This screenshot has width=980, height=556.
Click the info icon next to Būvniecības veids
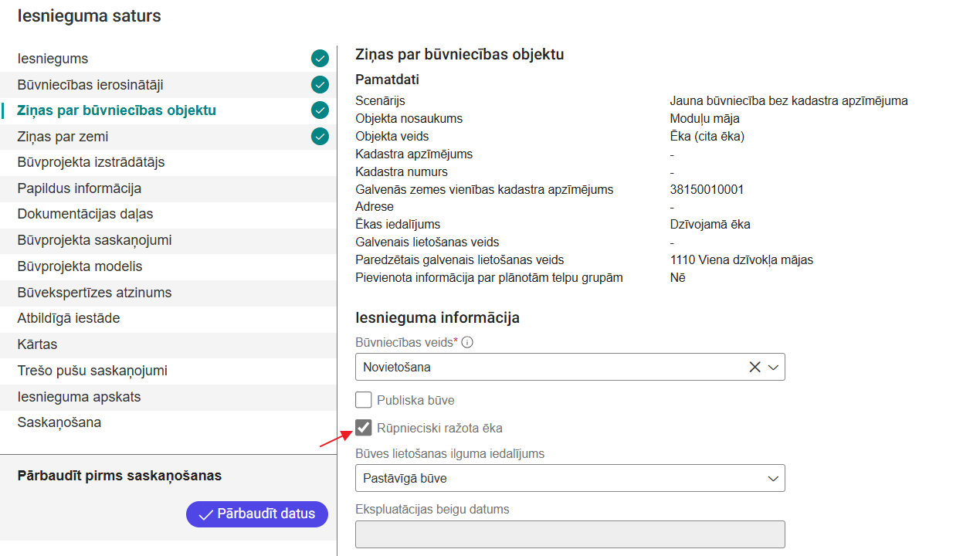tap(467, 342)
